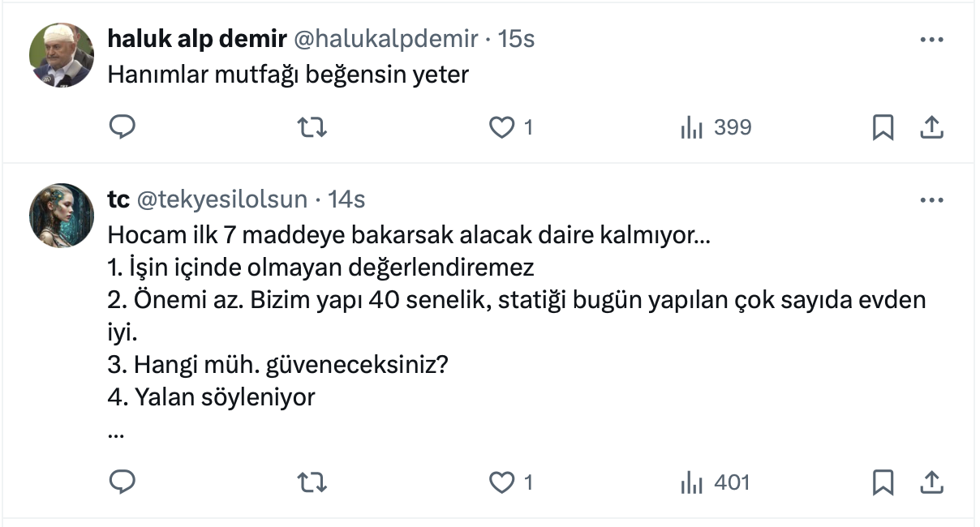The height and width of the screenshot is (527, 980).
Task: Expand truncated tweet text starting 'Hocam ilk 7'
Action: [x=115, y=432]
